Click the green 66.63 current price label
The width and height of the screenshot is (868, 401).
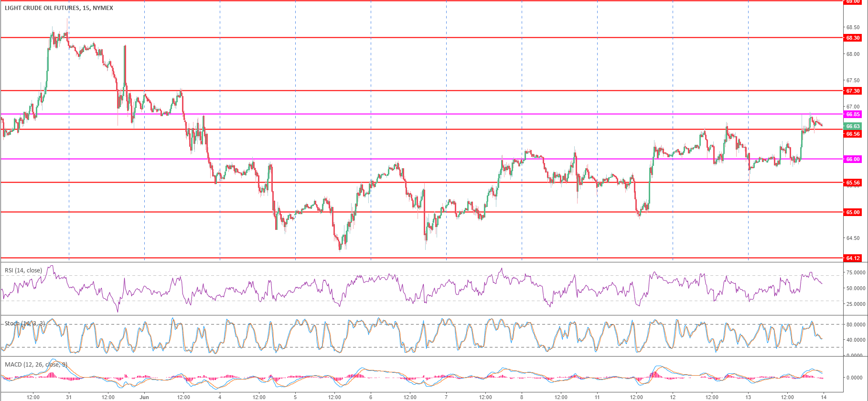pyautogui.click(x=853, y=126)
